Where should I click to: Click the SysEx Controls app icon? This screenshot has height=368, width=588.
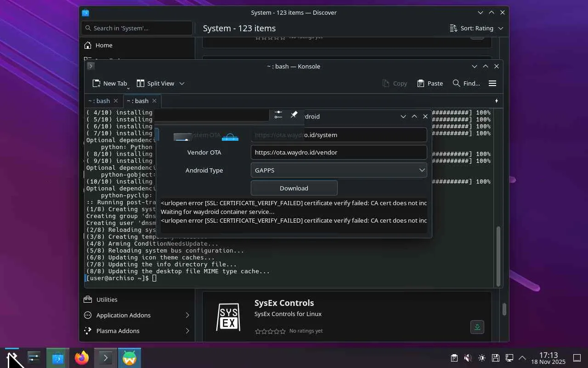pyautogui.click(x=228, y=317)
